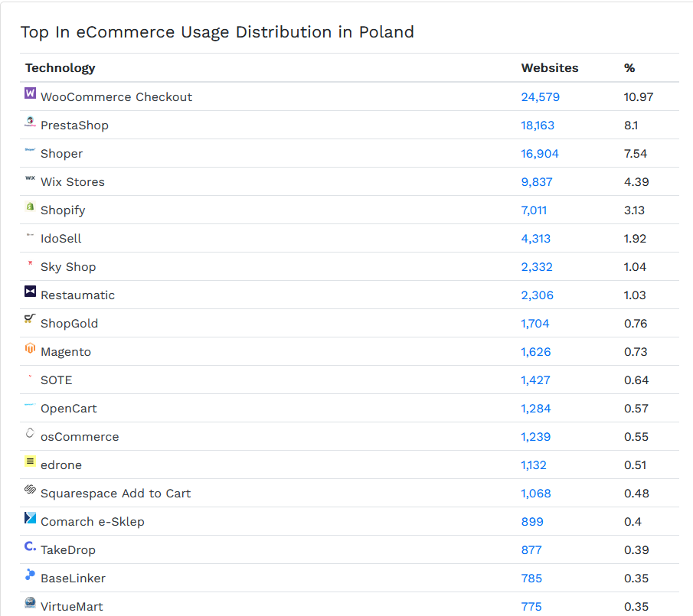Screen dimensions: 693x616
Task: Select the Shoper technology name
Action: click(x=61, y=154)
